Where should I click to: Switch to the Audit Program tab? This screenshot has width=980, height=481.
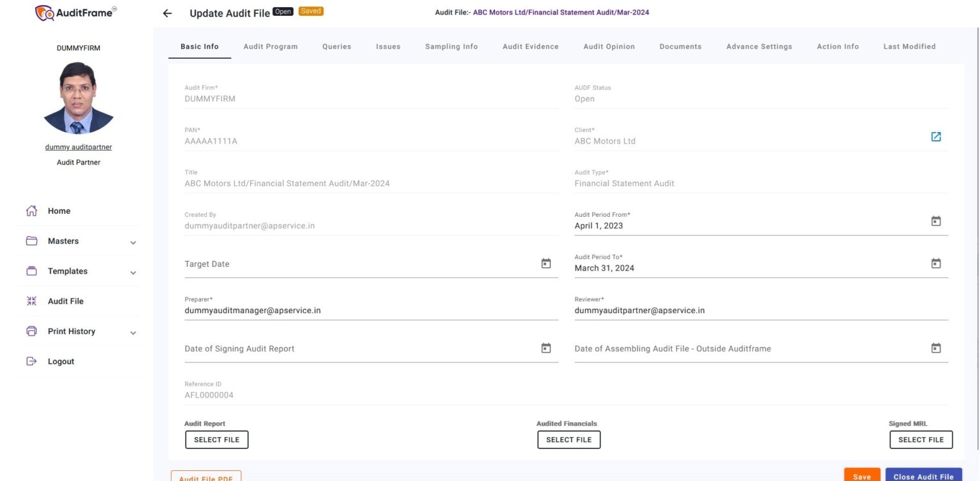[271, 46]
